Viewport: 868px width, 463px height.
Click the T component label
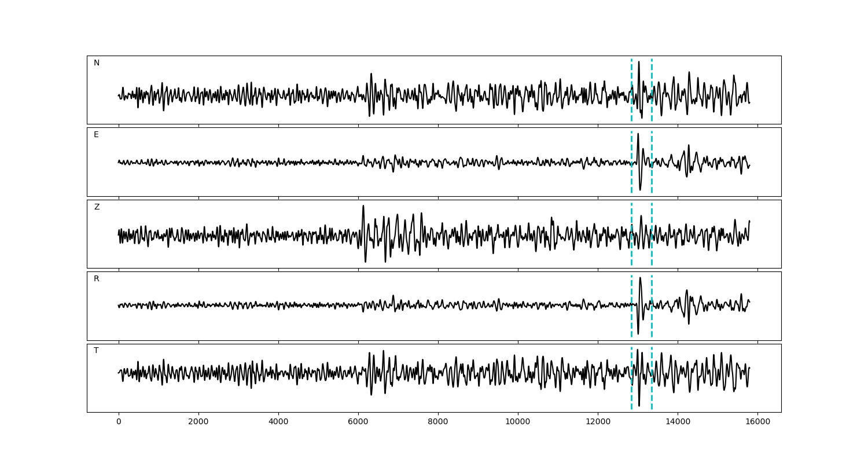(x=96, y=351)
